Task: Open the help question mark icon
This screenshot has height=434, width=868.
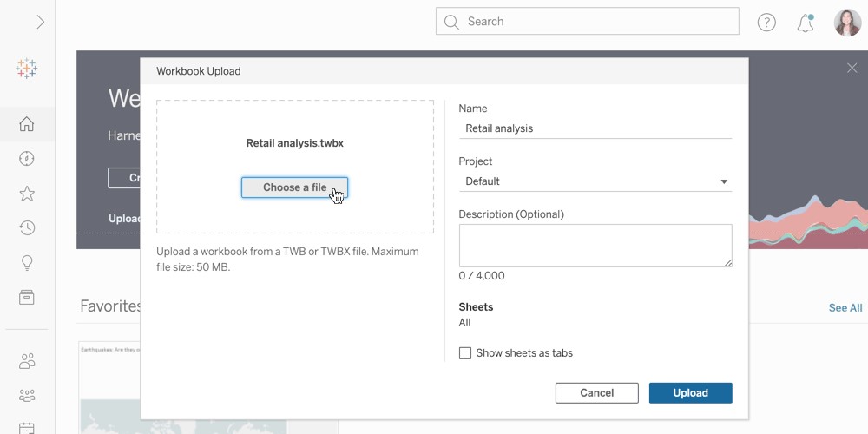Action: 766,23
